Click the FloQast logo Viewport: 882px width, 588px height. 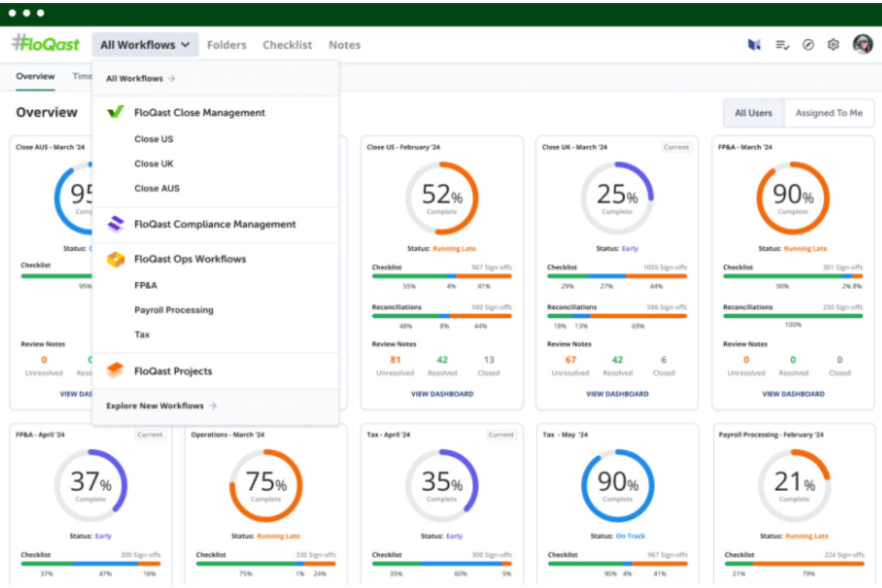[x=45, y=43]
